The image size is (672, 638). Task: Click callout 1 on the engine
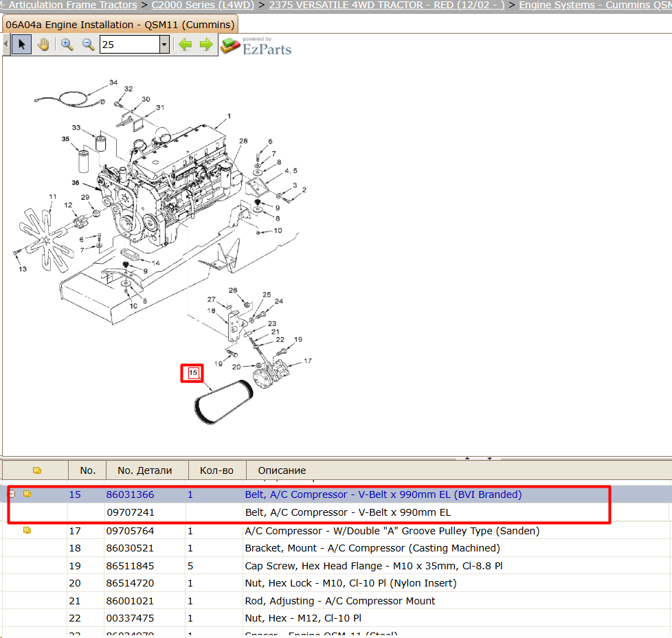point(229,115)
